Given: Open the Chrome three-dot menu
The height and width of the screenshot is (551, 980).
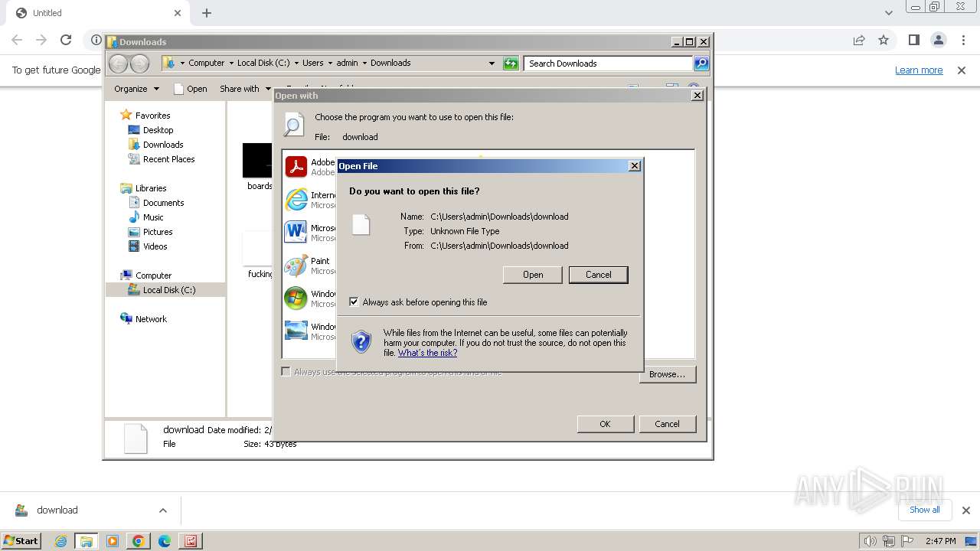Looking at the screenshot, I should click(962, 40).
